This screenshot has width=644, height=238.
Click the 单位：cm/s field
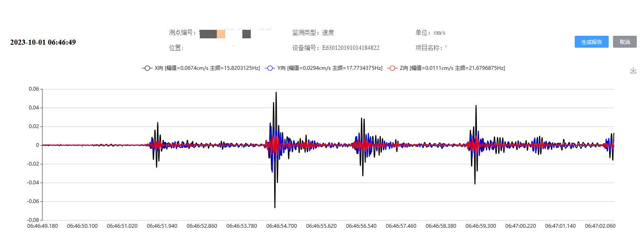430,32
